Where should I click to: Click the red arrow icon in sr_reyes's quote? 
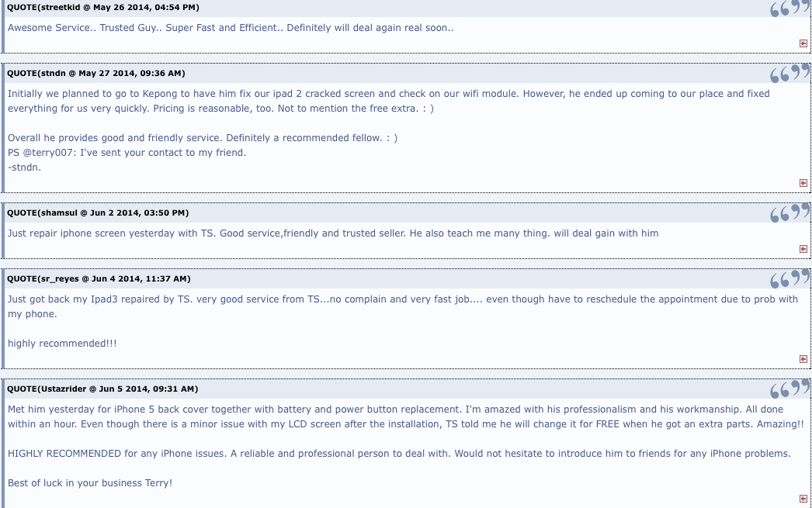point(803,359)
